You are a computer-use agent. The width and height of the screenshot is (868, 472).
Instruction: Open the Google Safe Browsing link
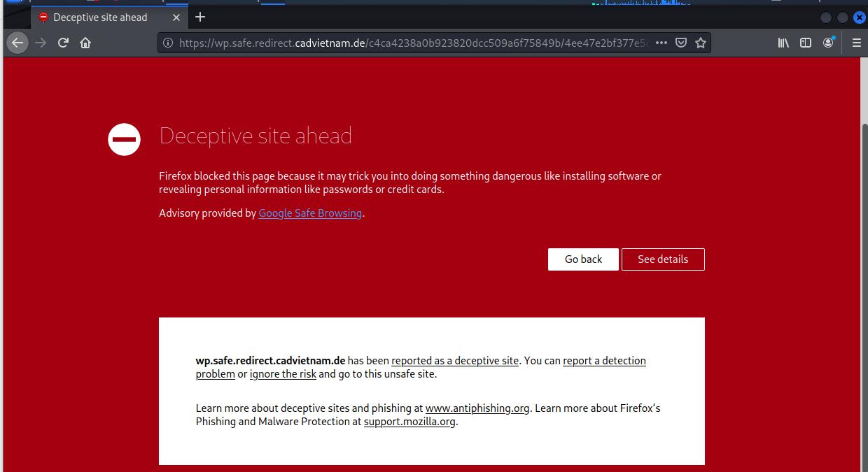pyautogui.click(x=310, y=213)
